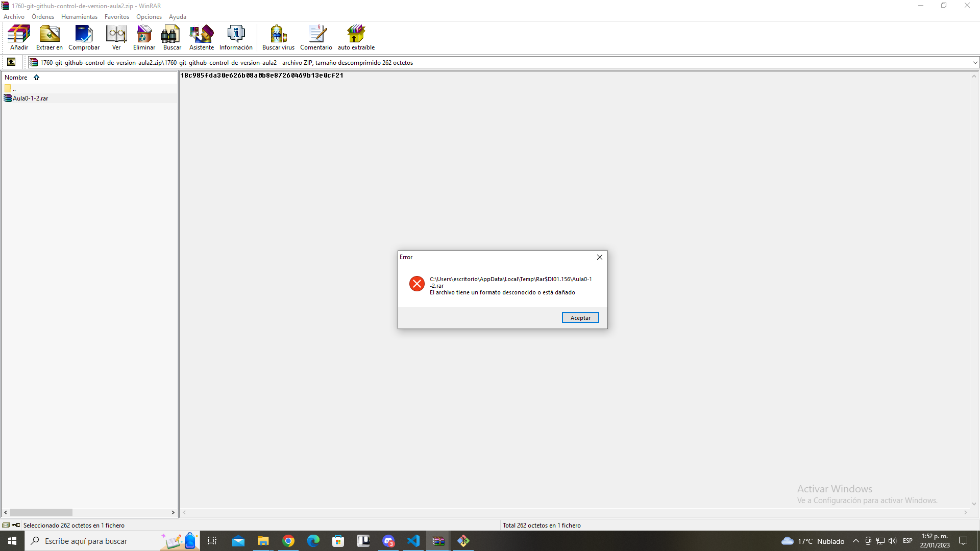980x551 pixels.
Task: Click the file list horizontal scrollbar thumb
Action: [x=41, y=512]
